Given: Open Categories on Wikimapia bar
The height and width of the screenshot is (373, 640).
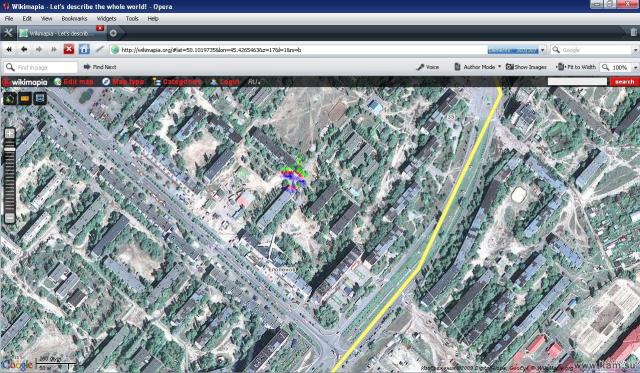Looking at the screenshot, I should (x=177, y=82).
